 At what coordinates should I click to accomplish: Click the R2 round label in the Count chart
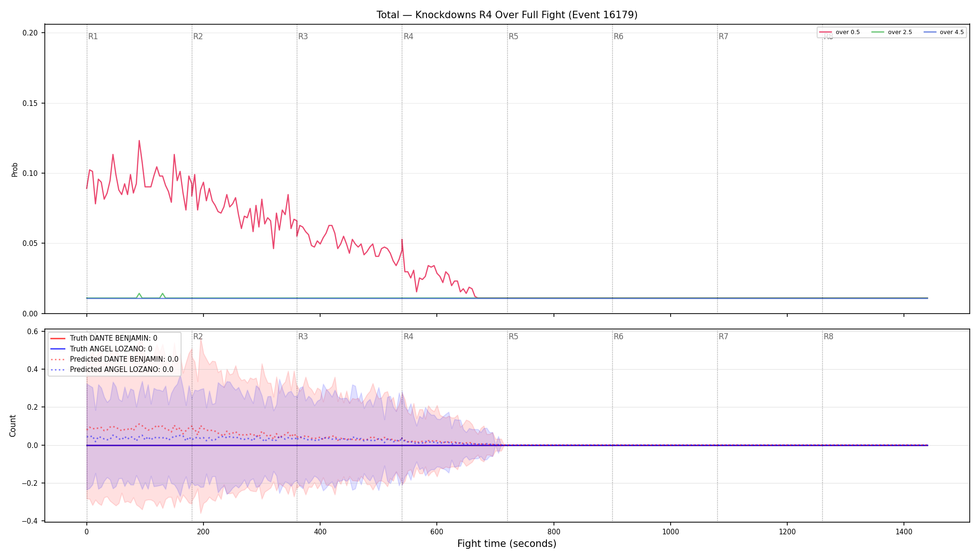coord(198,336)
